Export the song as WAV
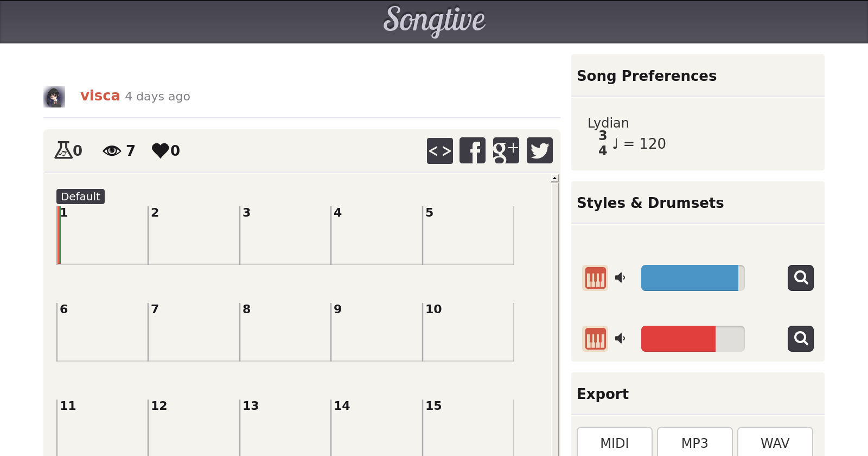The image size is (868, 456). pos(775,443)
